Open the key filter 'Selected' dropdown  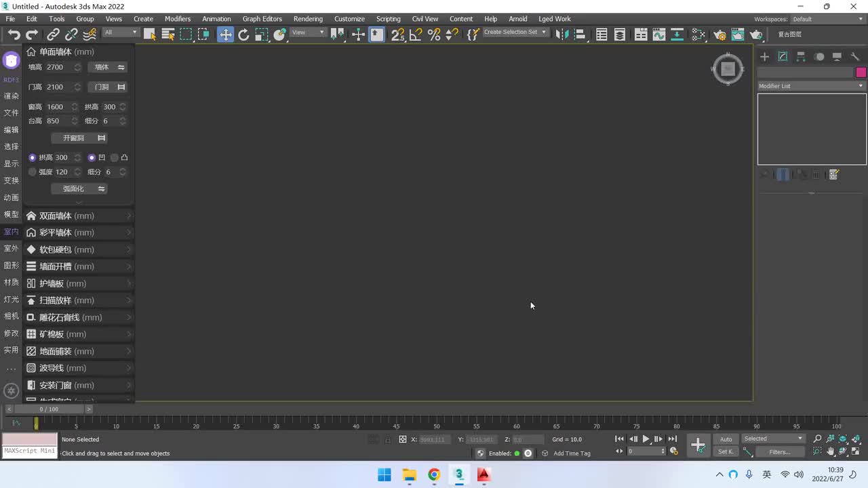(x=773, y=439)
